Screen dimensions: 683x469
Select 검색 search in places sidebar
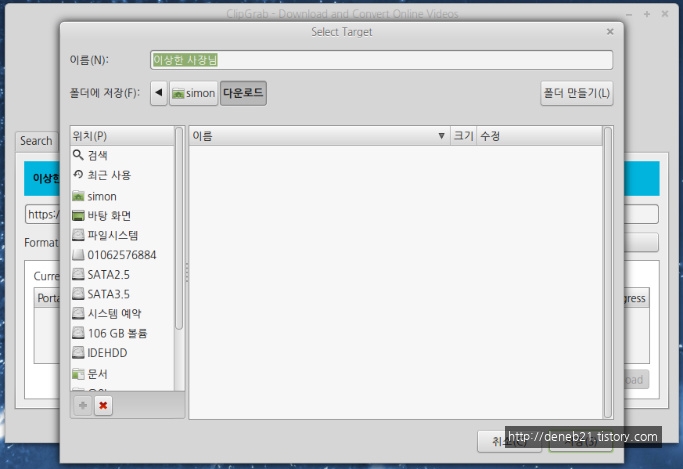coord(97,155)
